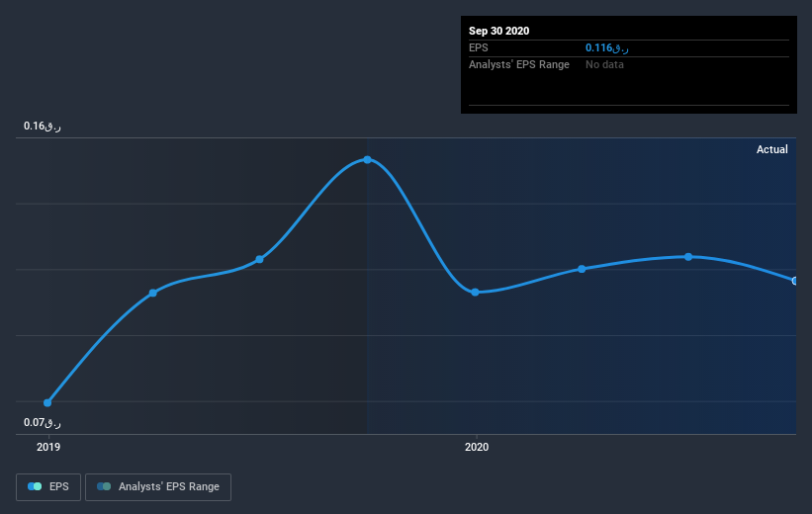Select the last EPS point at right edge
Image resolution: width=812 pixels, height=514 pixels.
click(x=795, y=281)
